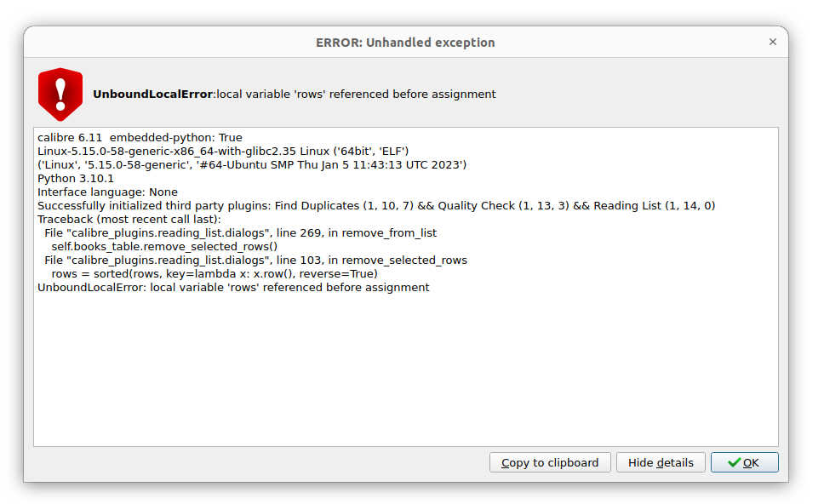This screenshot has width=824, height=504.
Task: Click the 'Interface language: None' line
Action: [x=107, y=192]
